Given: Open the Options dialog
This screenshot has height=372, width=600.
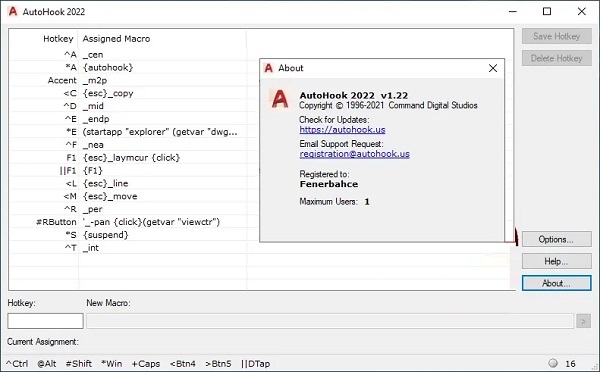Looking at the screenshot, I should [556, 239].
